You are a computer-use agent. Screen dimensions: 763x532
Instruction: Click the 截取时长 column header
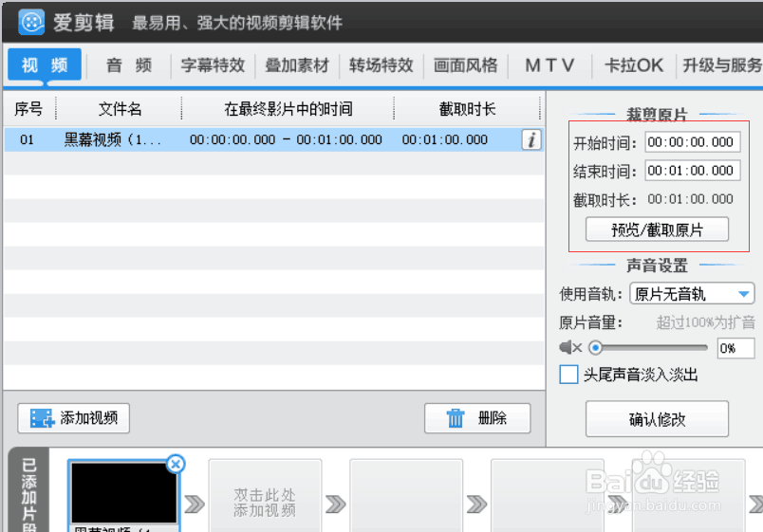(x=467, y=108)
